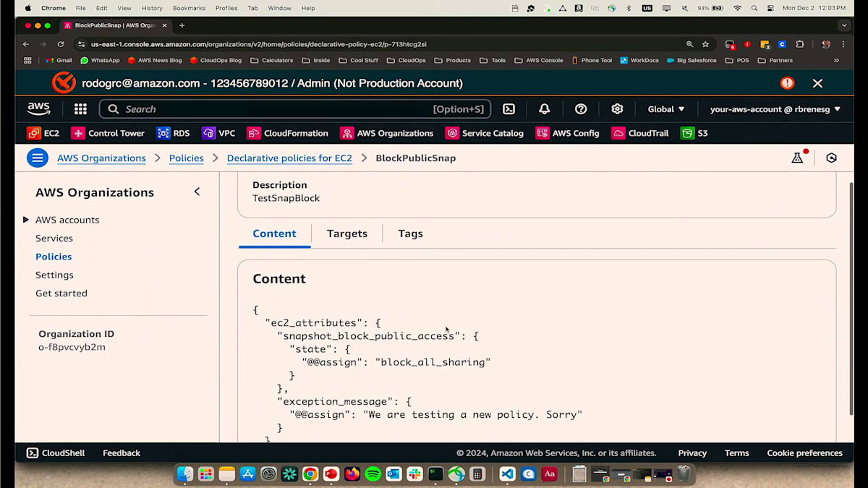
Task: Open a new Chrome tab
Action: [x=182, y=25]
